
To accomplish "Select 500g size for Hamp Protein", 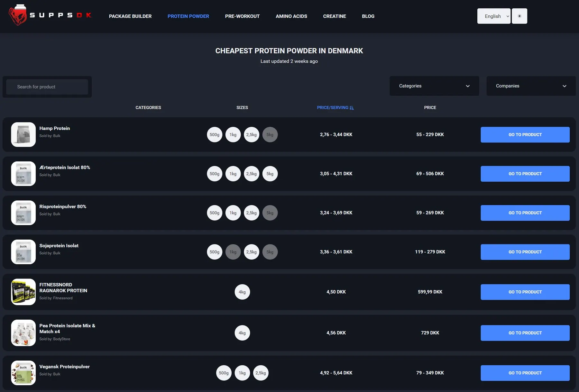I will [x=215, y=135].
